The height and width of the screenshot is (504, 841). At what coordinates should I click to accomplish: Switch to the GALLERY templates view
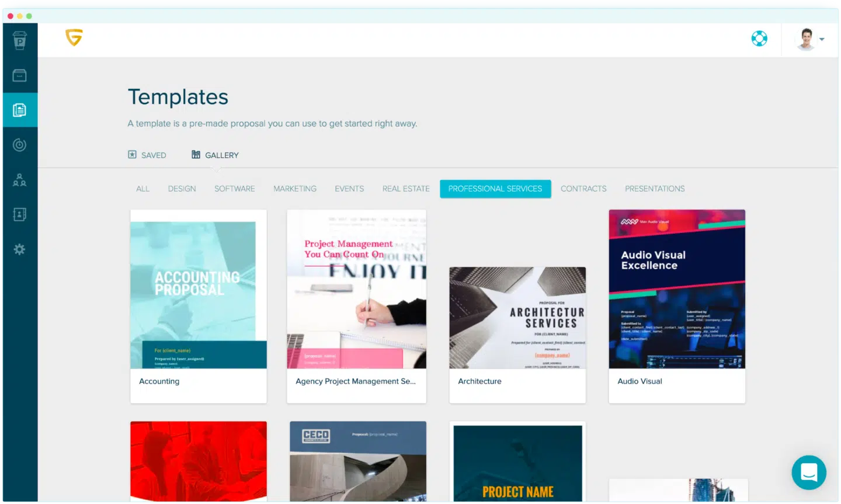pyautogui.click(x=215, y=155)
